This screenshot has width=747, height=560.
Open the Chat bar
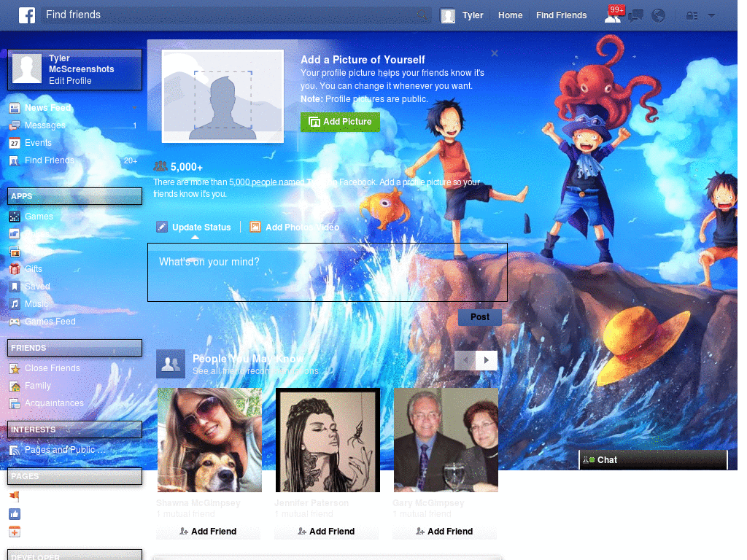[x=653, y=460]
